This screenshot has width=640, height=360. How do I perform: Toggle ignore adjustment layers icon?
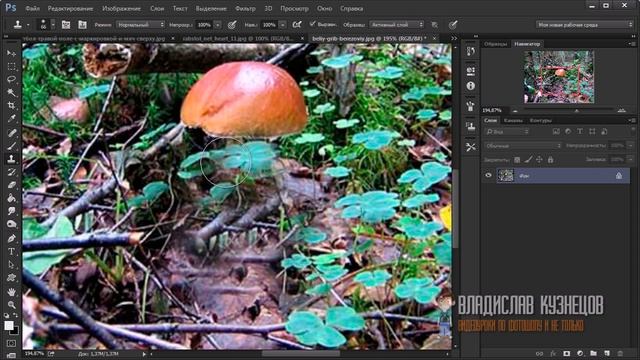[435, 25]
